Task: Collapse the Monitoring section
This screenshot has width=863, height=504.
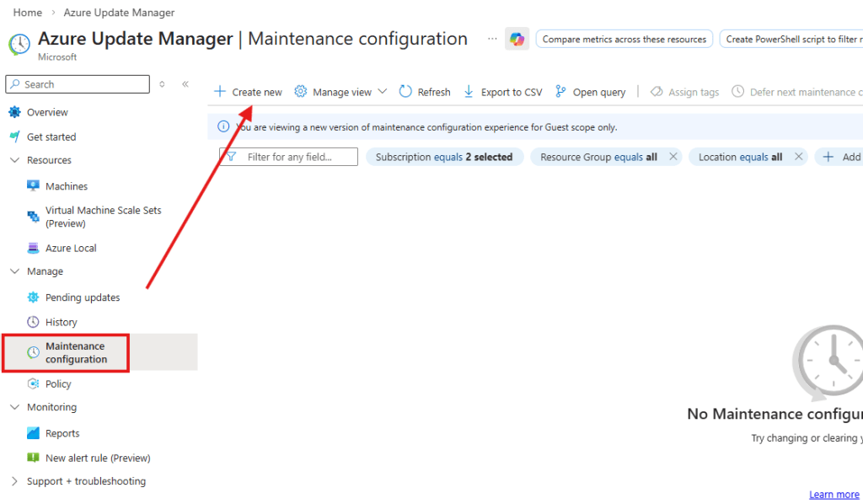Action: click(x=14, y=407)
